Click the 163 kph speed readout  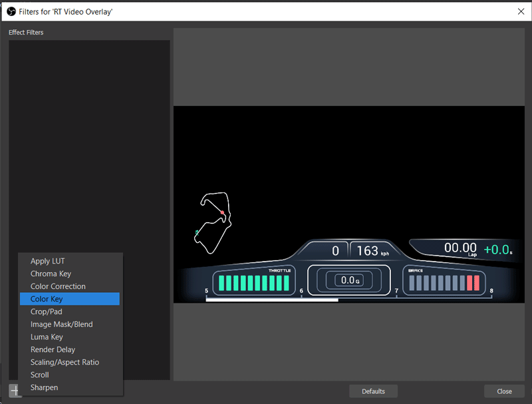370,251
